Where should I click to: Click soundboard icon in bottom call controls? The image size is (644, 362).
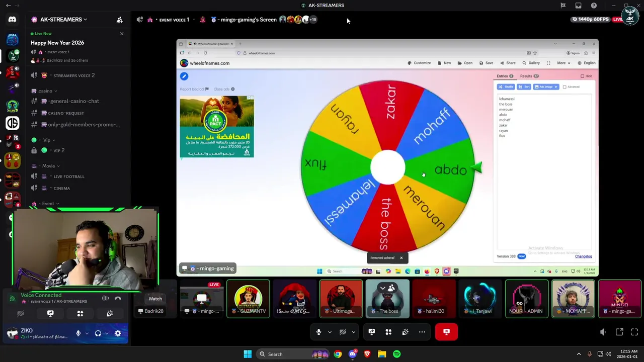click(405, 332)
